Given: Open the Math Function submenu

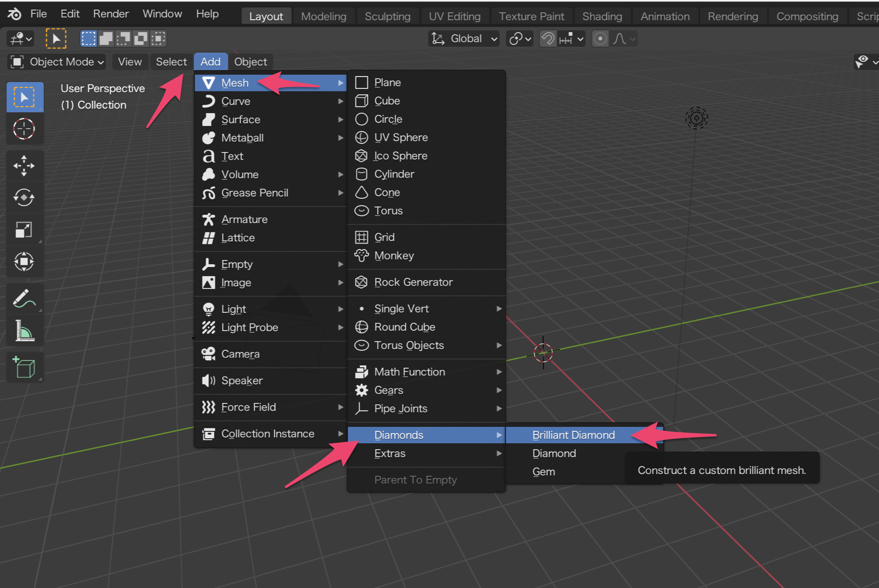Looking at the screenshot, I should [426, 372].
